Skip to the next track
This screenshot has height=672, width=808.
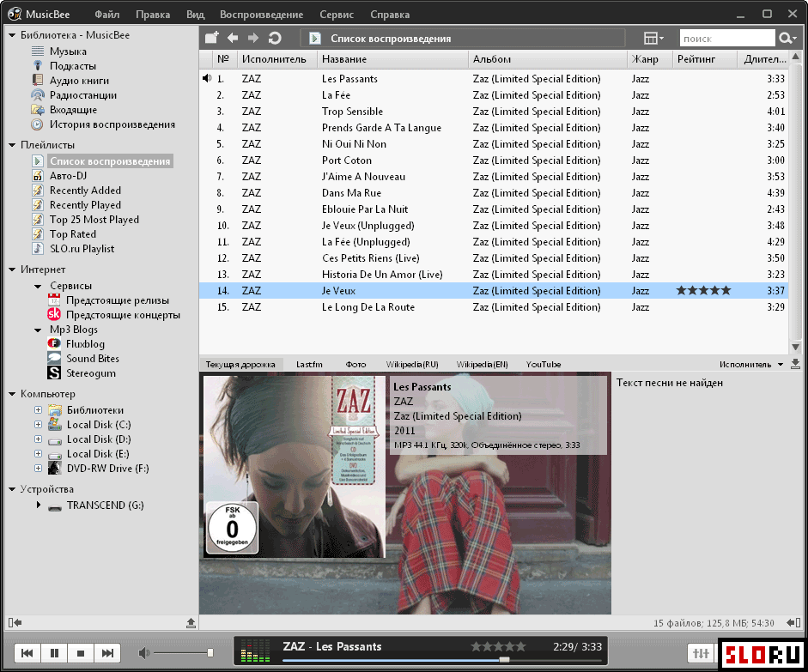point(107,653)
